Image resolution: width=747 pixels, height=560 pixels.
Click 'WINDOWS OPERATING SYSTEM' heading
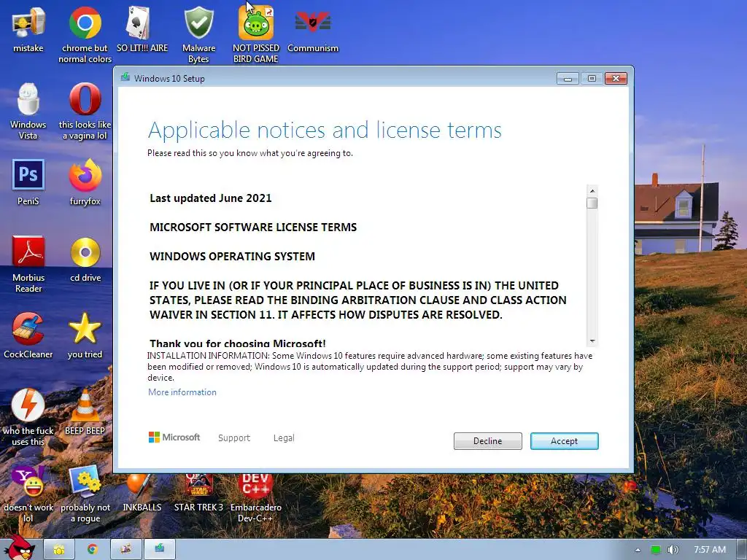tap(232, 256)
